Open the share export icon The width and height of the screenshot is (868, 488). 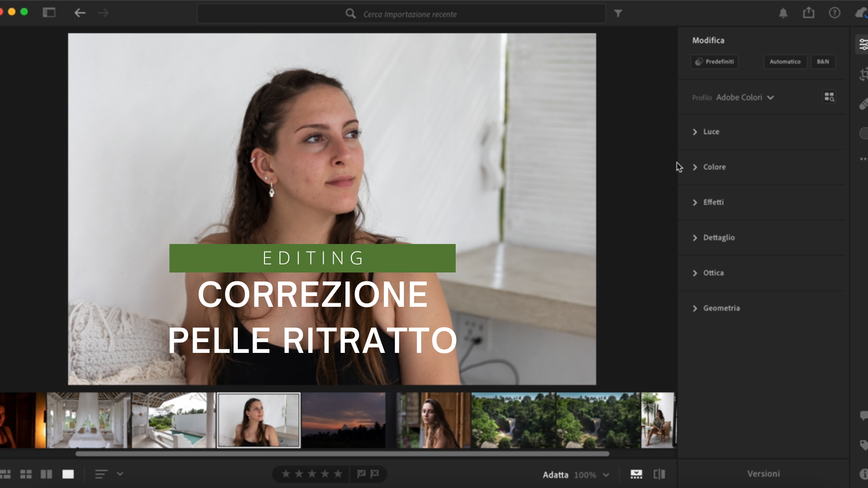tap(808, 13)
